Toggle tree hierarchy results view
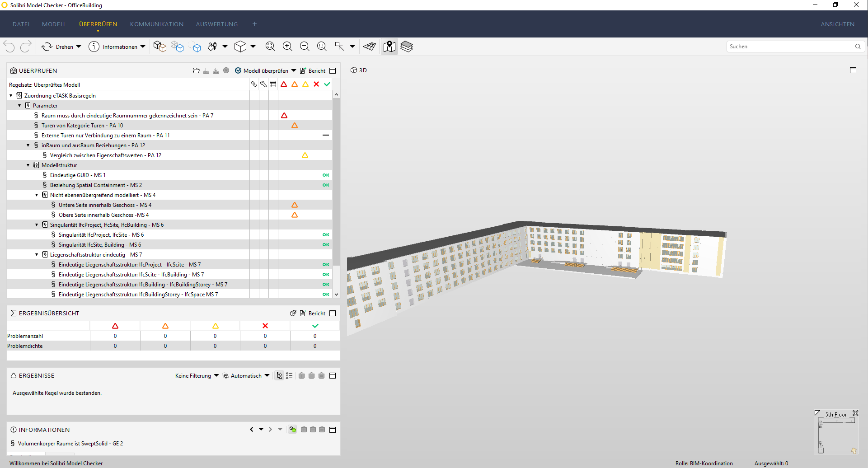 (279, 375)
